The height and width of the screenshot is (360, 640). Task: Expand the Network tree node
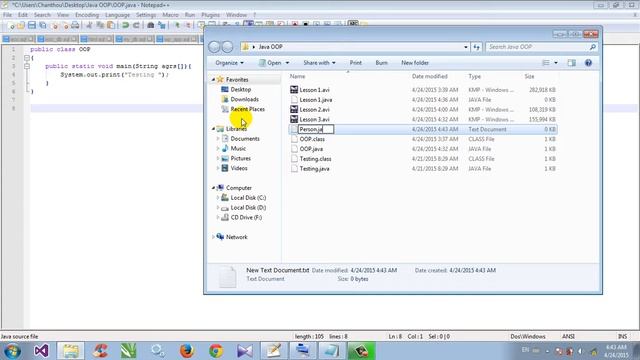pyautogui.click(x=213, y=237)
